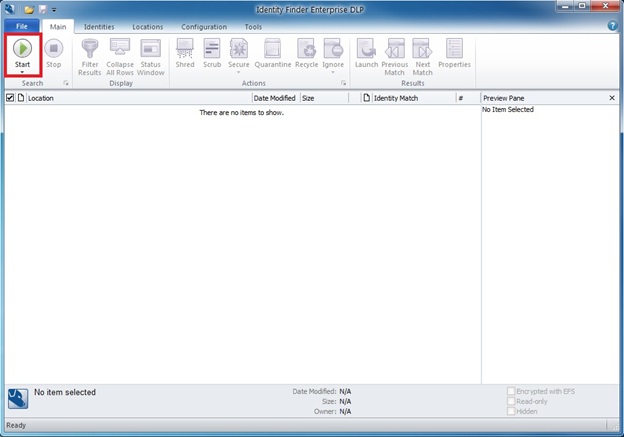
Task: Click the save disk quick access icon
Action: point(42,9)
